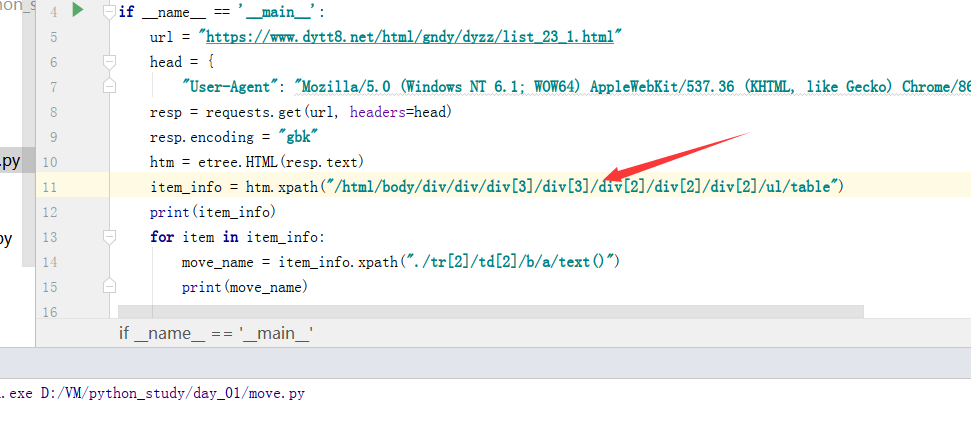Select the lower py file in left panel
This screenshot has width=971, height=446.
pyautogui.click(x=6, y=238)
